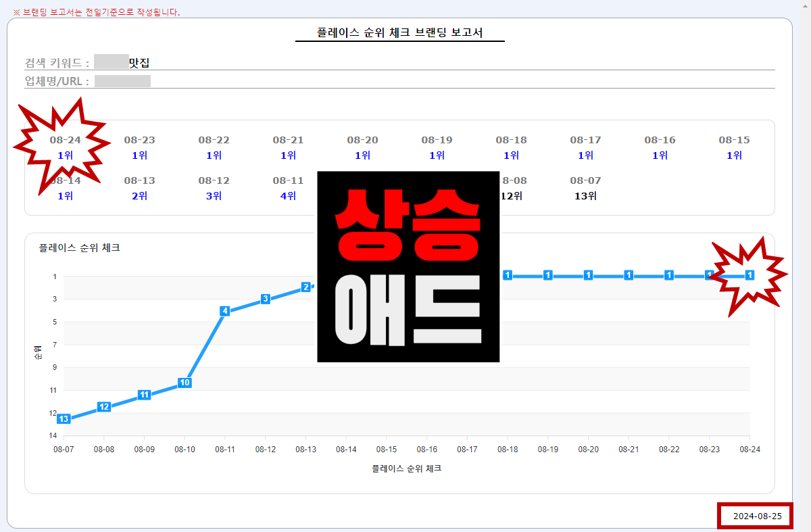Click the y-axis tick label 14
811x532 pixels.
(54, 436)
